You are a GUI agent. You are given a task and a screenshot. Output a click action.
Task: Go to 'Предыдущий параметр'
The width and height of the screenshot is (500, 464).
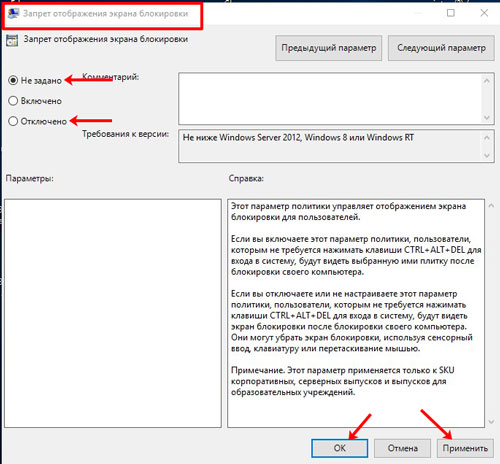(329, 48)
